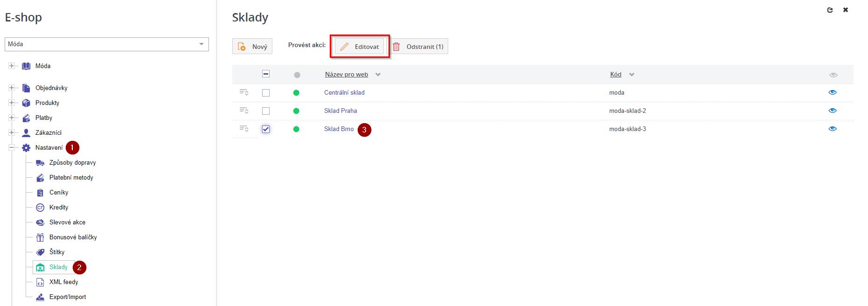Open the Sklad Praha link

point(340,111)
